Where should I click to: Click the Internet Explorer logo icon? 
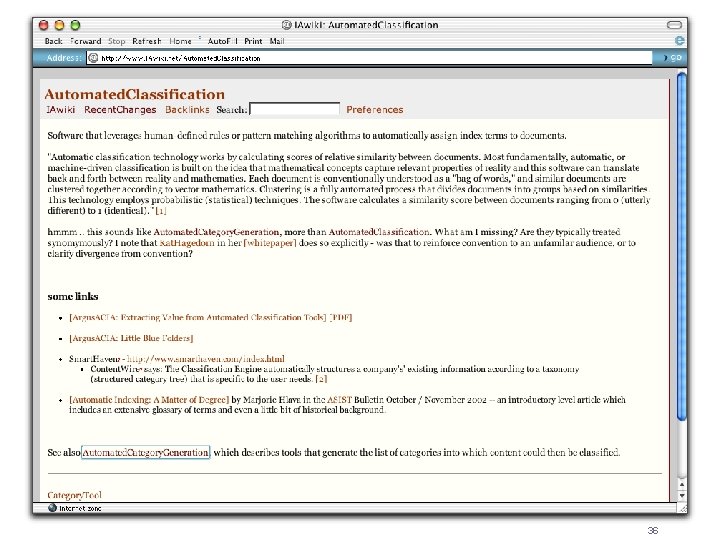tap(680, 41)
